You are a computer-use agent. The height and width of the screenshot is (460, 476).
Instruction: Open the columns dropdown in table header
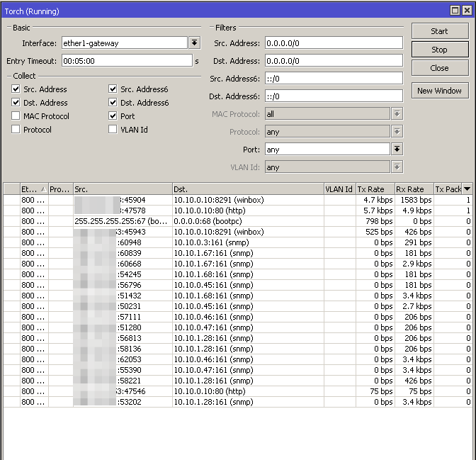pos(467,189)
